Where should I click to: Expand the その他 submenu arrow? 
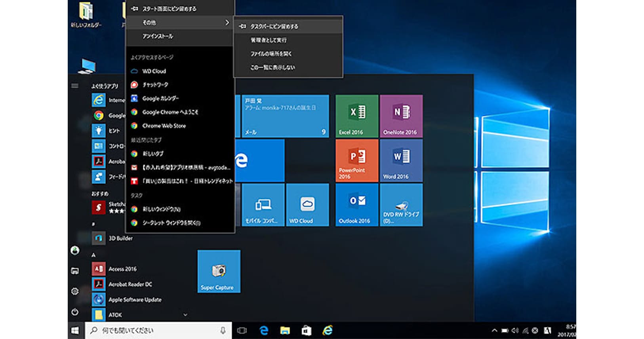coord(227,23)
